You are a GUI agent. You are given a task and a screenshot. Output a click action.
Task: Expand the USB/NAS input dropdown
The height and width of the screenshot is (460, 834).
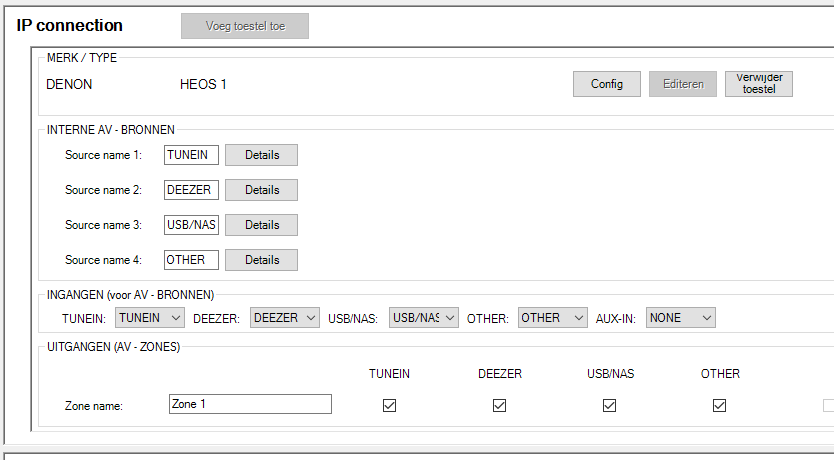point(423,318)
